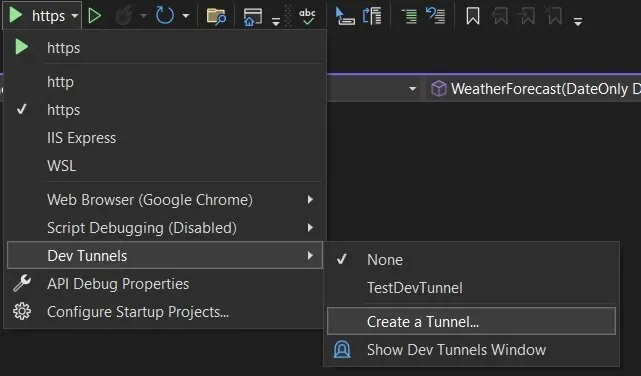Screen dimensions: 641x376
Task: Click Start Without Debugging outline play icon
Action: [94, 16]
